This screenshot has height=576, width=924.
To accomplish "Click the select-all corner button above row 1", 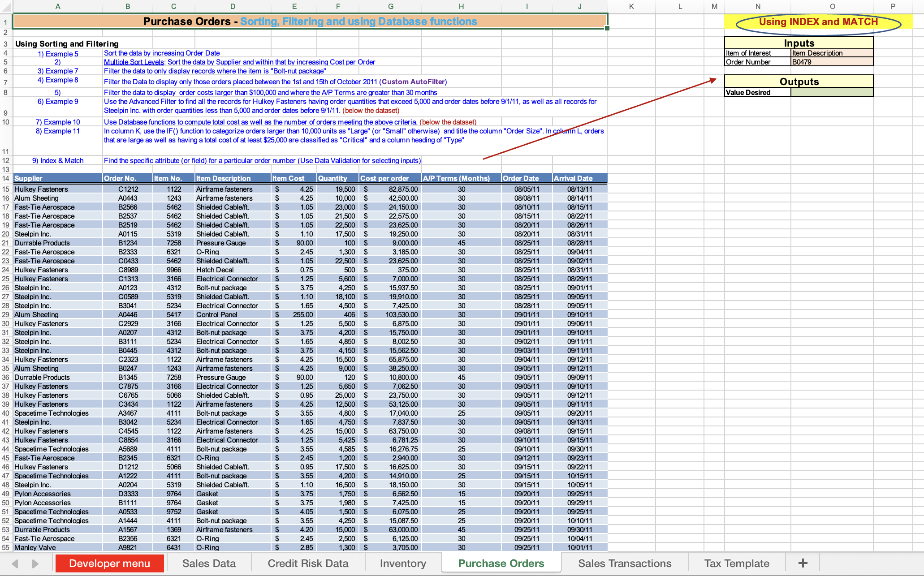I will [x=5, y=6].
